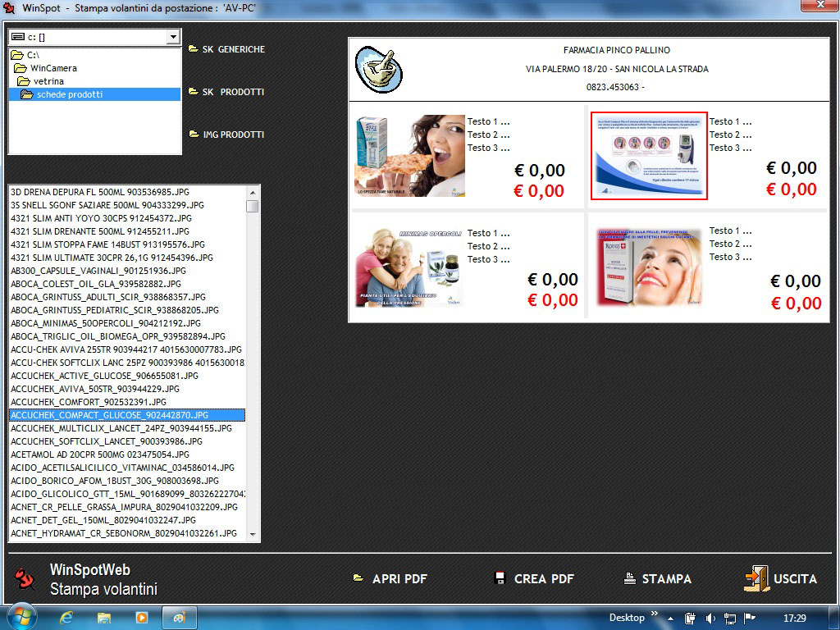840x630 pixels.
Task: Open Internet Explorer from the taskbar
Action: (66, 617)
